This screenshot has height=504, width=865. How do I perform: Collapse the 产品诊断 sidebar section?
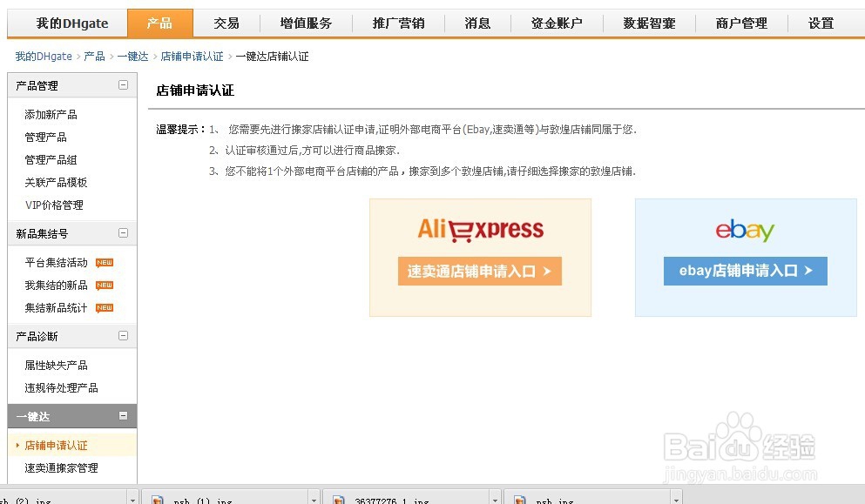[x=123, y=335]
